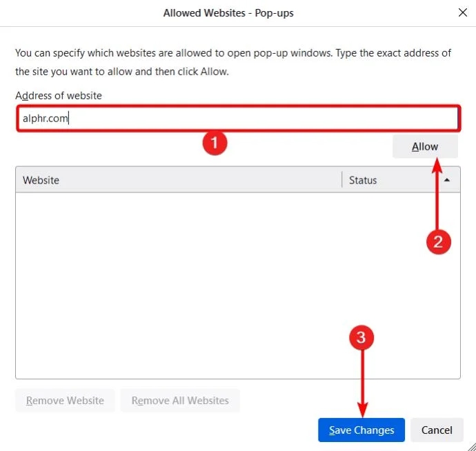This screenshot has height=451, width=476.
Task: Cancel the dialog without saving
Action: (437, 430)
